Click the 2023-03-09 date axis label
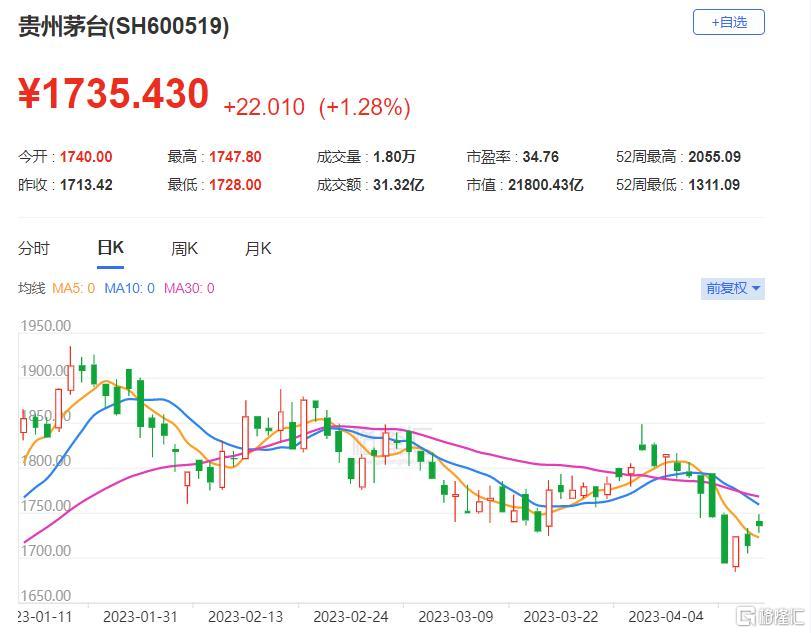Viewport: 811px width, 633px height. [456, 617]
